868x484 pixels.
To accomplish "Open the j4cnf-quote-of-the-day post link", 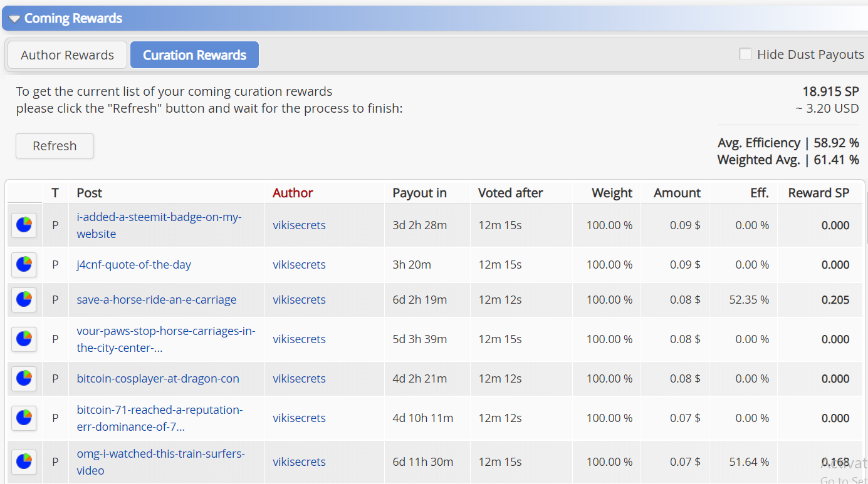I will click(x=133, y=265).
